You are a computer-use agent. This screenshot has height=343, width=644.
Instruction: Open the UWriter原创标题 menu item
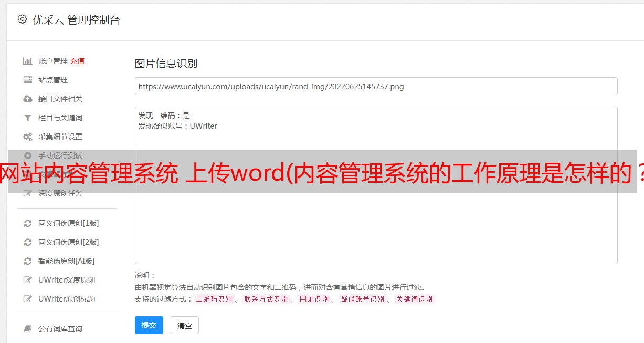tap(67, 299)
